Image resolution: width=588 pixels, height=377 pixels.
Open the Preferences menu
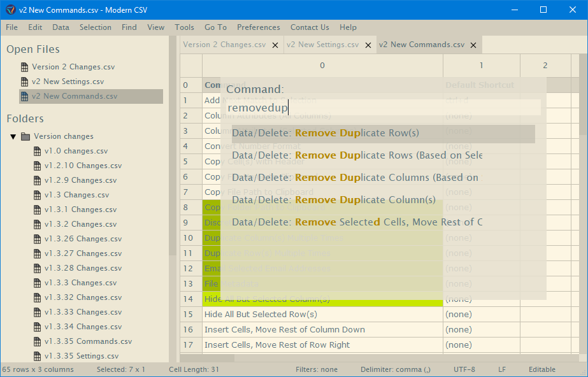tap(259, 27)
